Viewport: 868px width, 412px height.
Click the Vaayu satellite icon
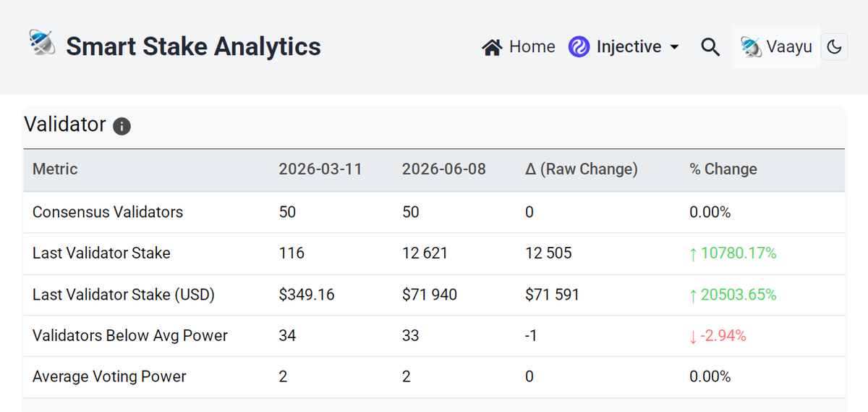pos(751,47)
